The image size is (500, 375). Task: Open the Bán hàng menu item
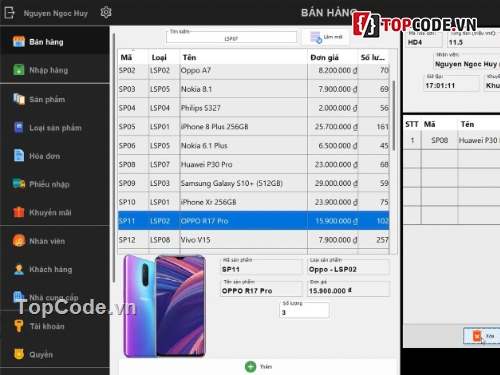point(55,42)
